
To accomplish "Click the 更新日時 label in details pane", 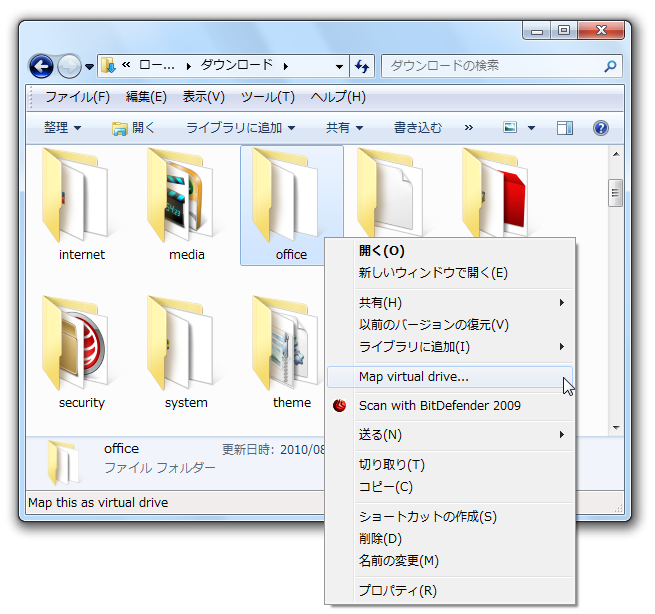I will tap(248, 450).
